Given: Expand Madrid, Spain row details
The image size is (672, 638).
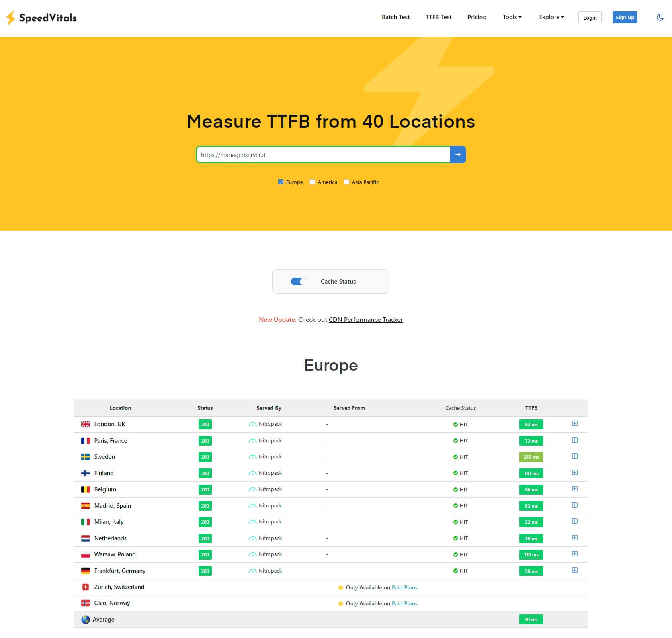Looking at the screenshot, I should [575, 505].
